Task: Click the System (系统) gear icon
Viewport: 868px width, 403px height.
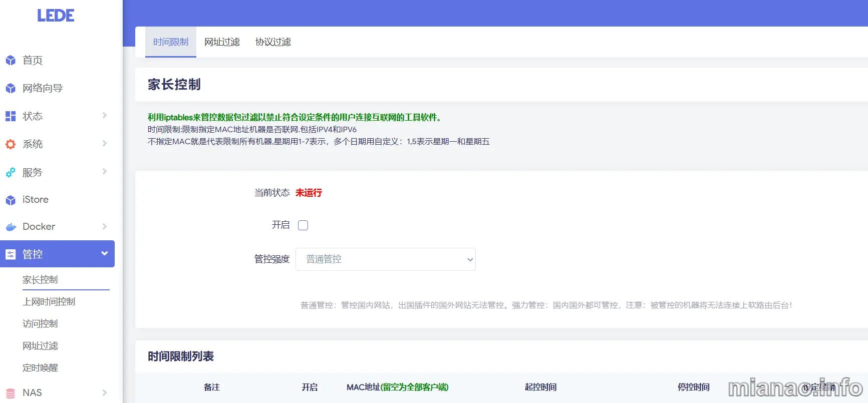Action: pyautogui.click(x=11, y=144)
